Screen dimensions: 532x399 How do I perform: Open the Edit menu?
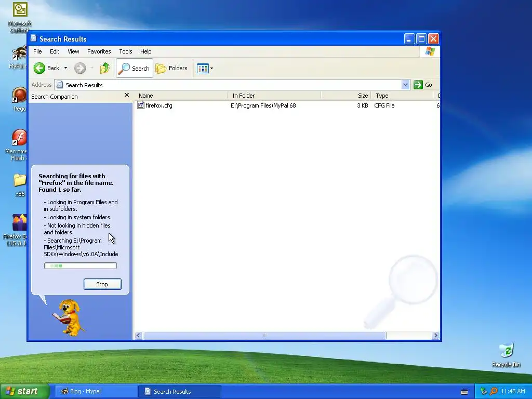(x=55, y=51)
